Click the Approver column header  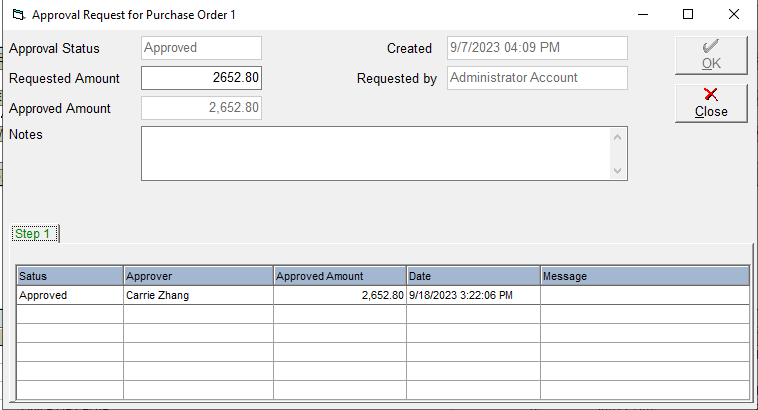coord(197,276)
